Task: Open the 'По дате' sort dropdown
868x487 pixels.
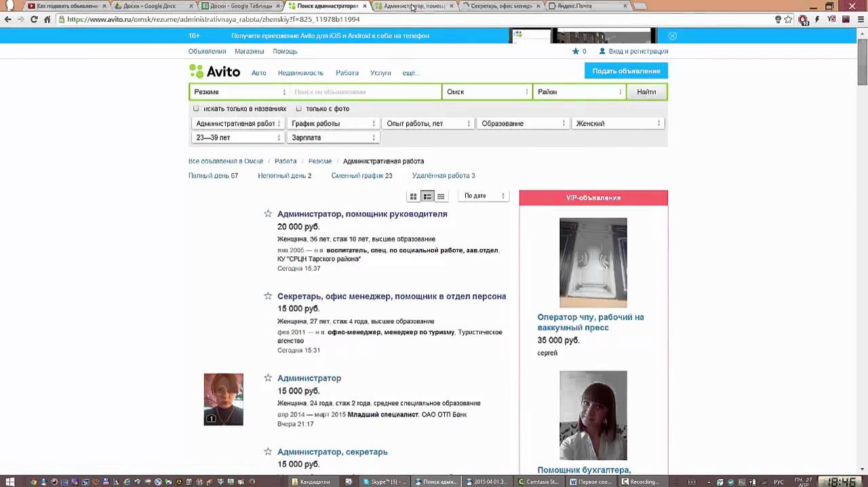Action: [484, 196]
